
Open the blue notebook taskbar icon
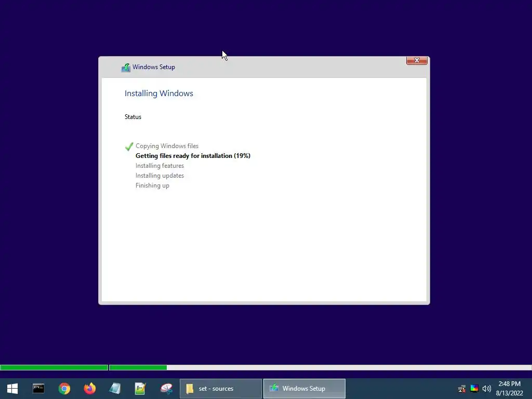[x=115, y=389]
